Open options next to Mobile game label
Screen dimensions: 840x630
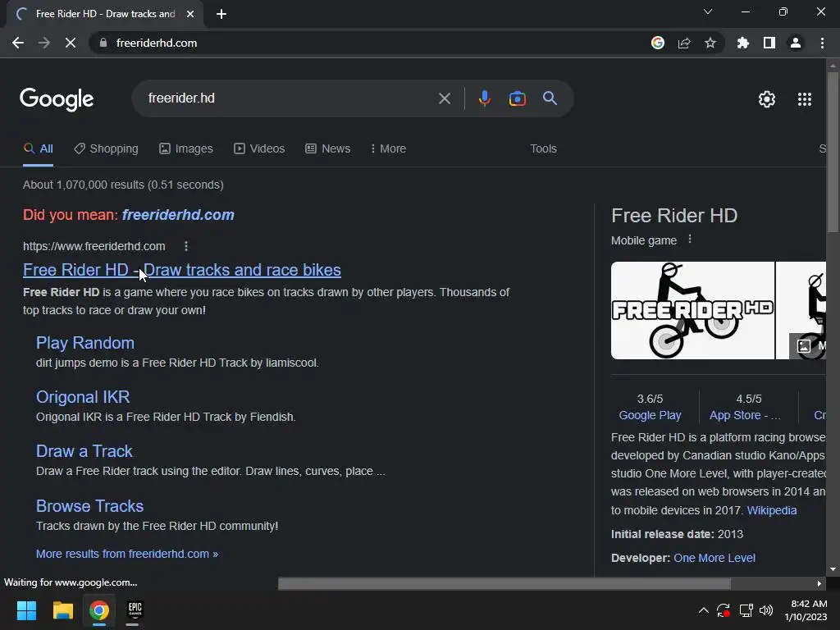(x=689, y=240)
